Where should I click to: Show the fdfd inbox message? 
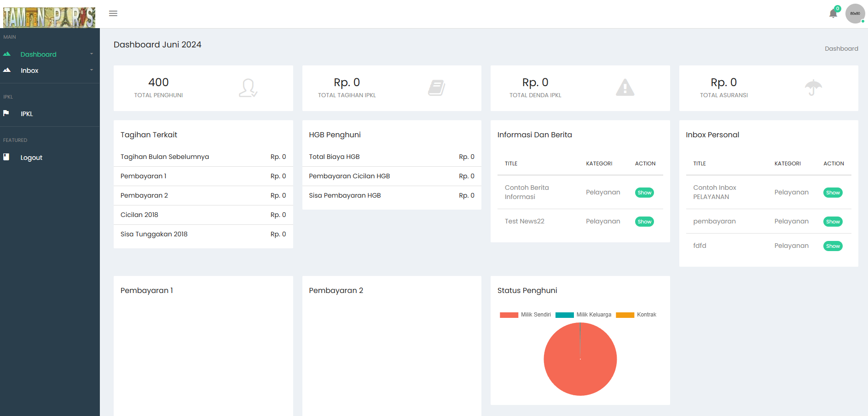833,246
